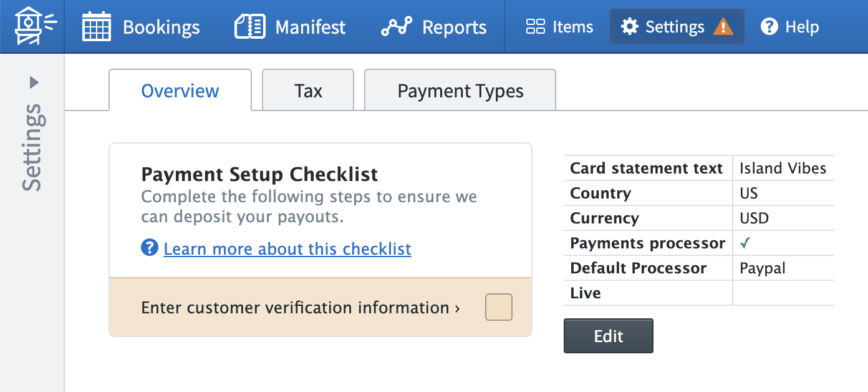Click the Default Processor label
The height and width of the screenshot is (392, 868).
point(639,268)
